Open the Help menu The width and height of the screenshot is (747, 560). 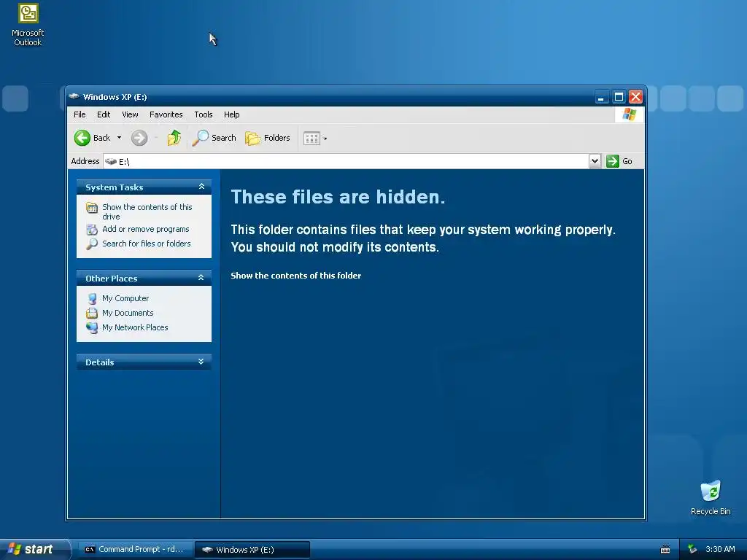tap(231, 114)
